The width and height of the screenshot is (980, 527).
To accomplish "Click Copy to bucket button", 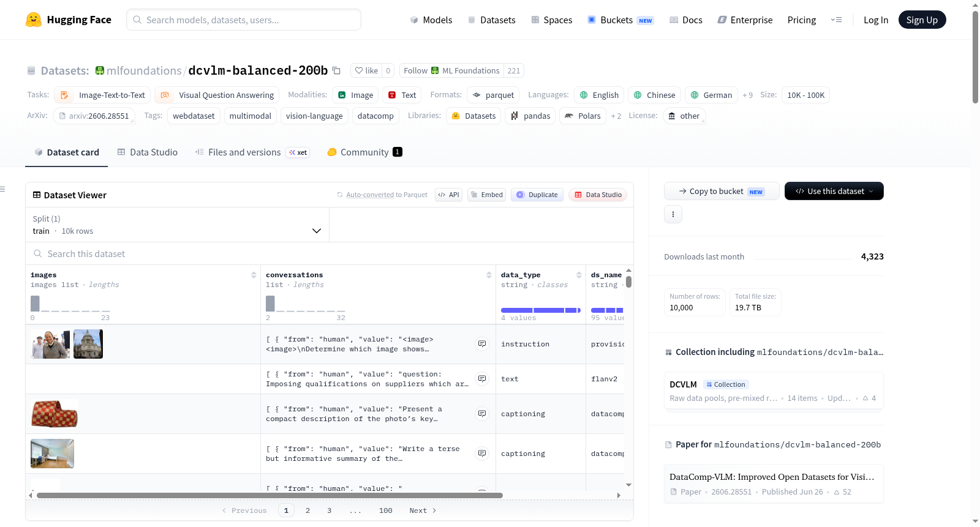I will [x=722, y=191].
